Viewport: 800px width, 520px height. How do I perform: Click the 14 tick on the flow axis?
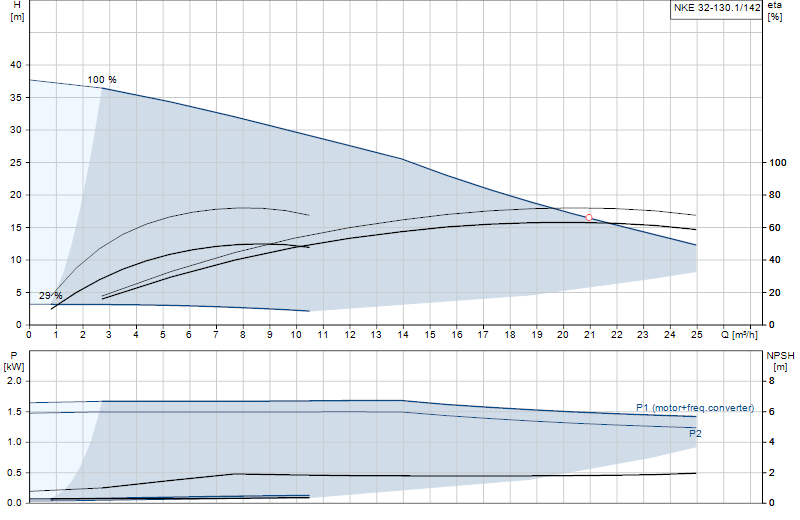[x=403, y=335]
